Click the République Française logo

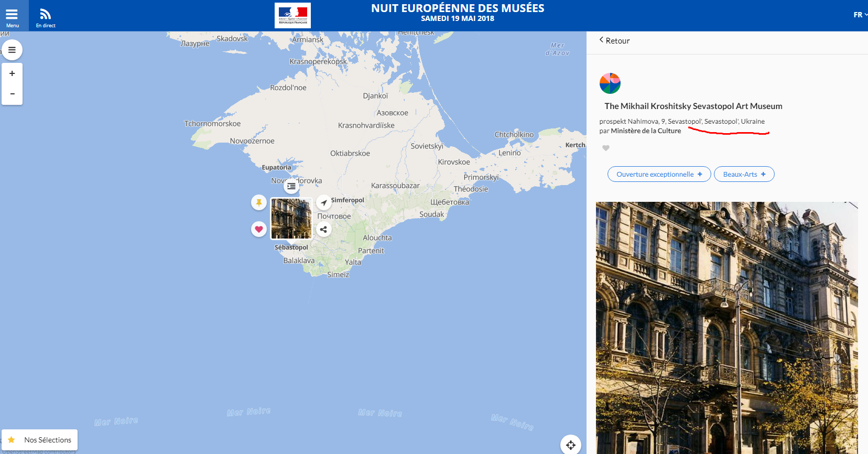tap(292, 15)
